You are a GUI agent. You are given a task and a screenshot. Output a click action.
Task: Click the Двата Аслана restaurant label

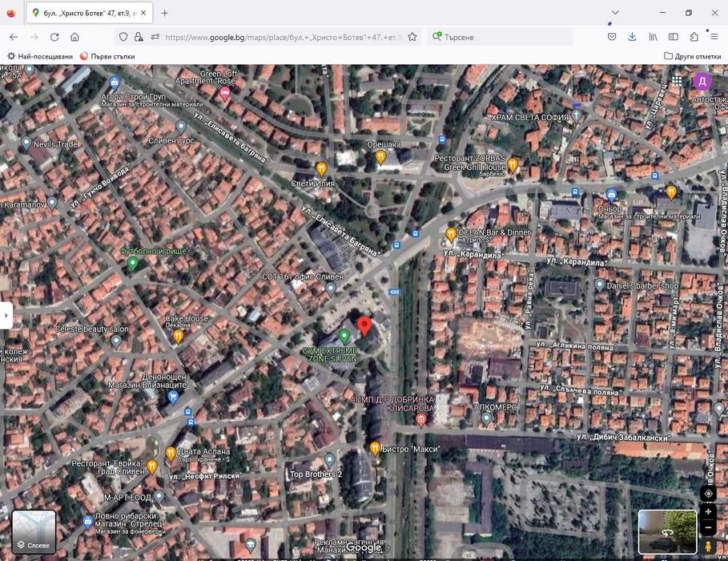click(203, 451)
